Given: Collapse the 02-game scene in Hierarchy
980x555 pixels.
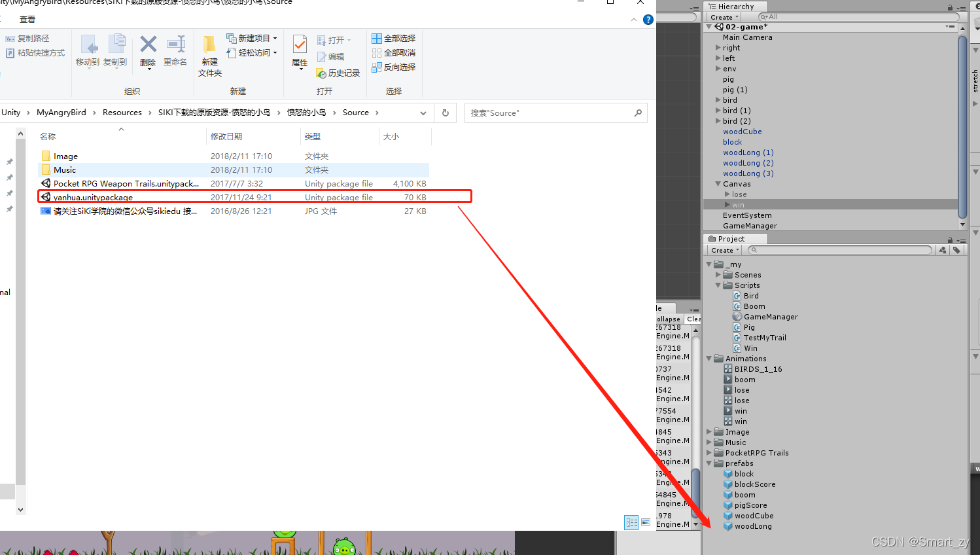Looking at the screenshot, I should 709,27.
